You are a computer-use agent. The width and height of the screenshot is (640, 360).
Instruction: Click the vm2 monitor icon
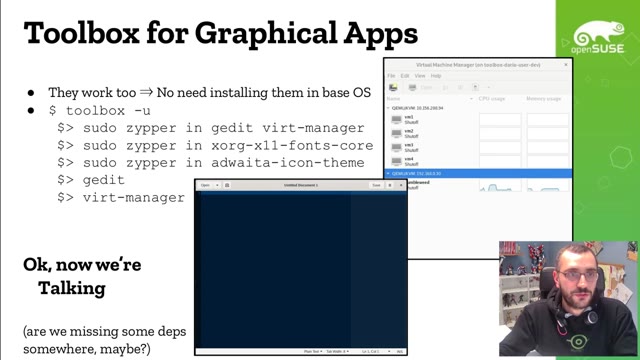click(x=396, y=133)
